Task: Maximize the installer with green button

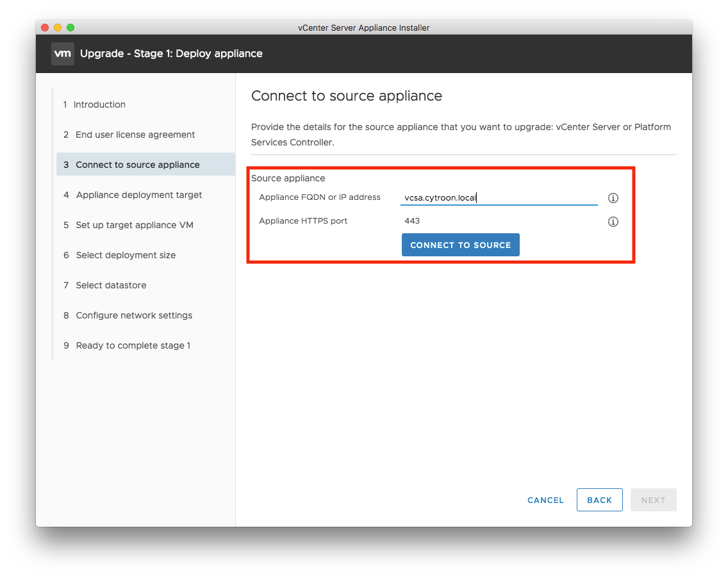Action: tap(70, 28)
